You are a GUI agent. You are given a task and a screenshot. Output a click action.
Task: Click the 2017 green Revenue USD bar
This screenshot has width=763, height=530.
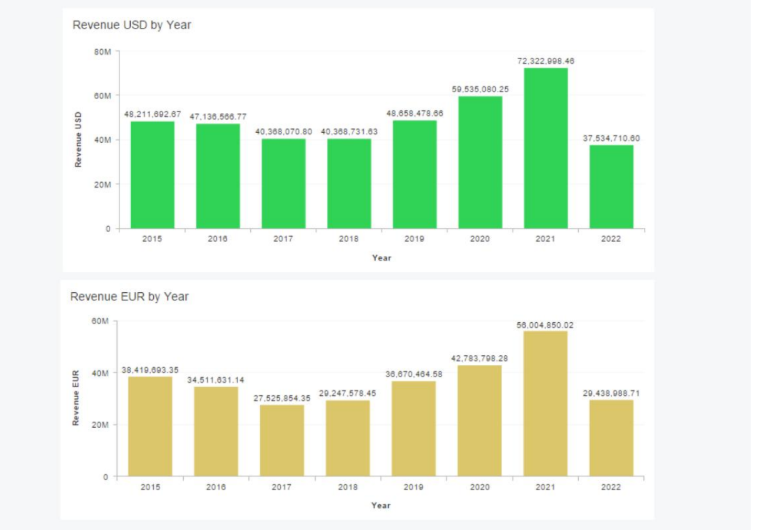[x=284, y=184]
